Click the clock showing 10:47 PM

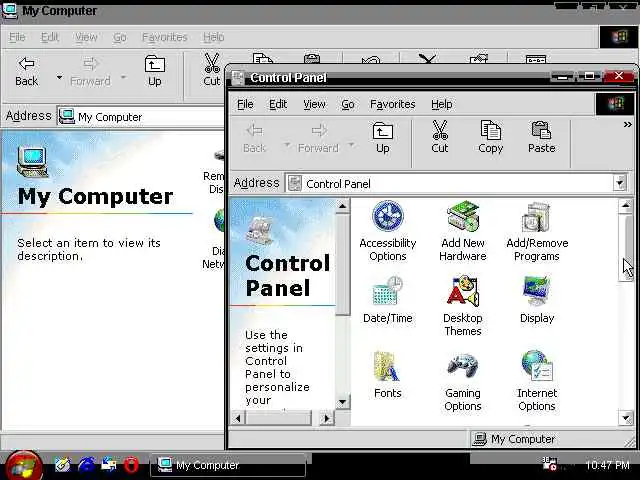click(x=607, y=465)
